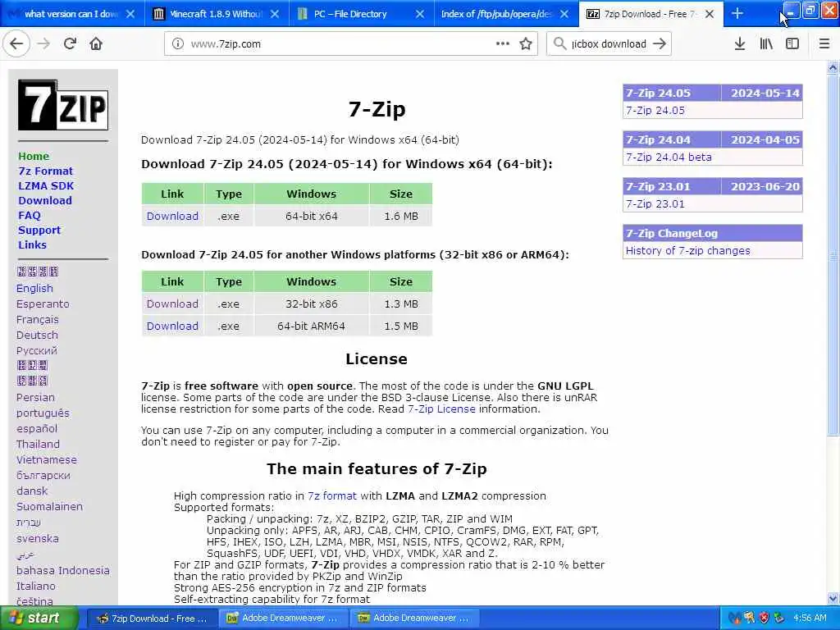Switch language to bahasa Indonesia

(62, 571)
